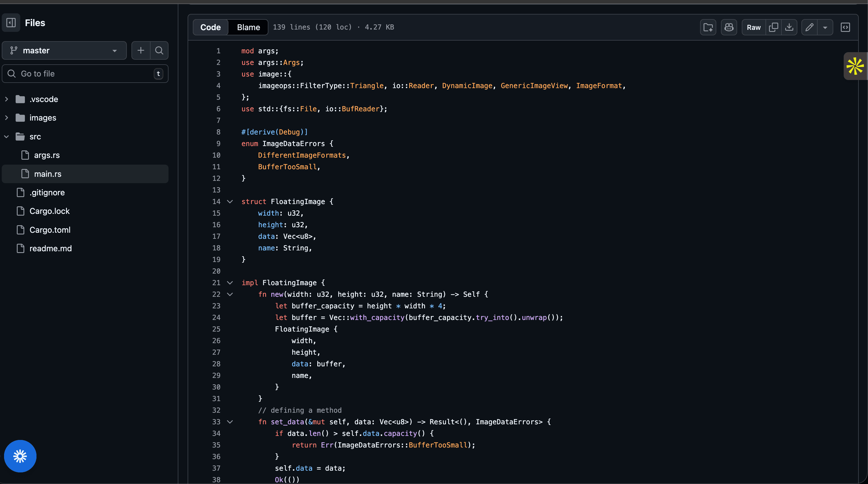Switch to the Blame tab

(248, 27)
